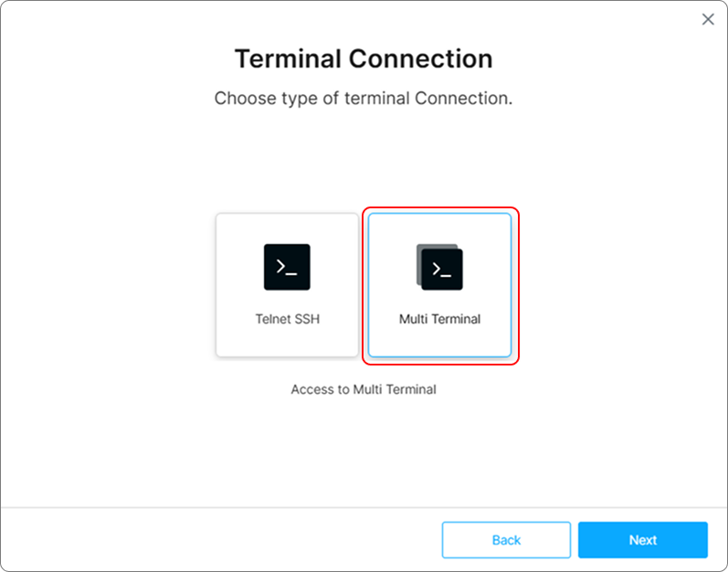Click empty area above Telnet SSH icon in card
The image size is (728, 572).
(x=287, y=228)
